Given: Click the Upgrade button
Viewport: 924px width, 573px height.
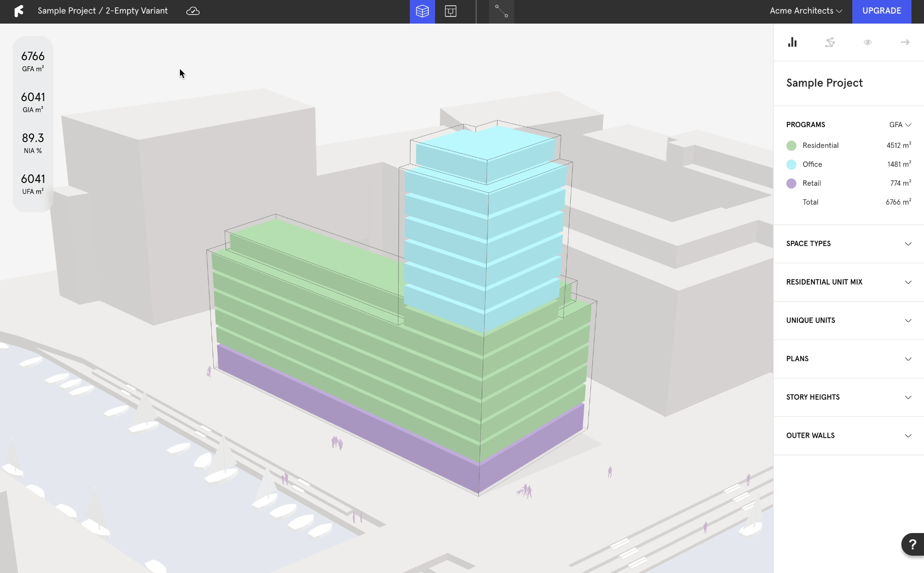Looking at the screenshot, I should 881,11.
